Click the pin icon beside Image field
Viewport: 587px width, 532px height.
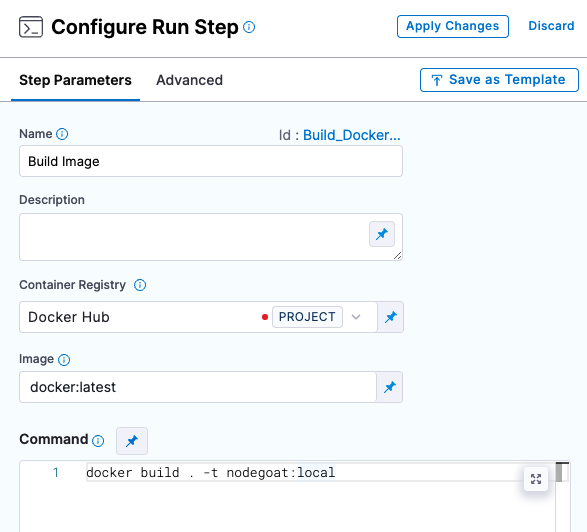(x=390, y=387)
